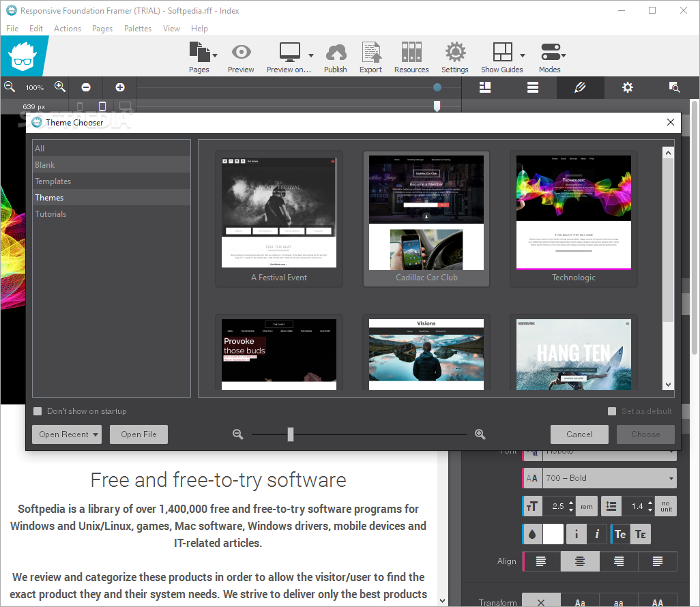The image size is (700, 607).
Task: Zoom in with magnifier plus icon
Action: click(60, 87)
